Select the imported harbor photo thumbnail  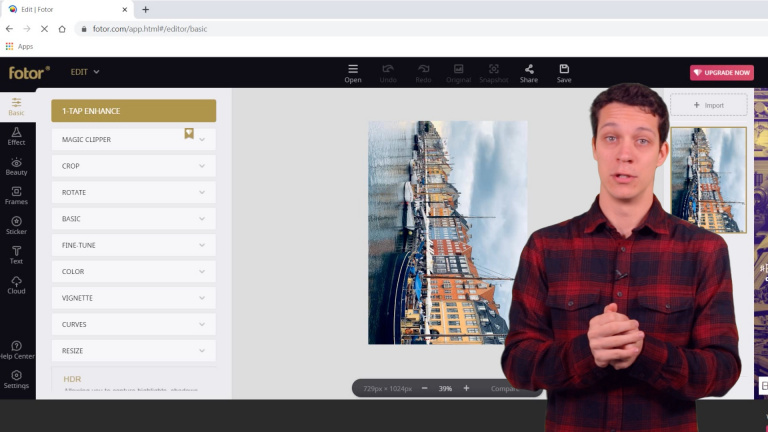(708, 180)
